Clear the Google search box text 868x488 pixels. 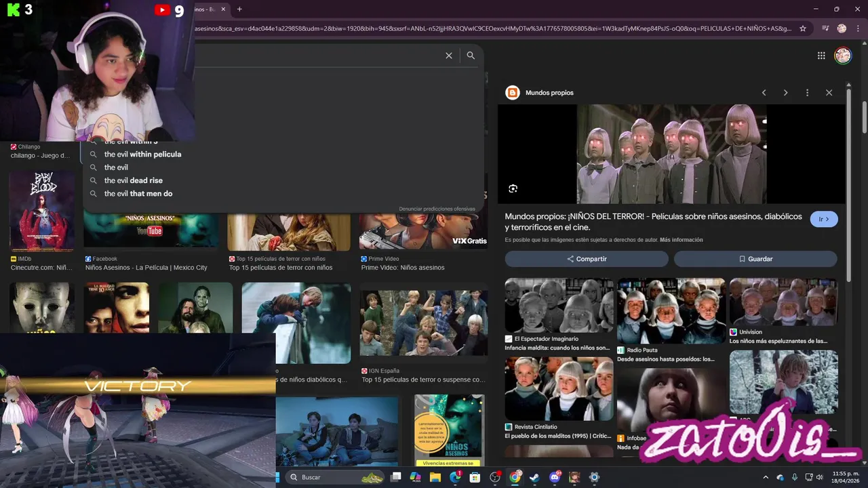tap(448, 56)
